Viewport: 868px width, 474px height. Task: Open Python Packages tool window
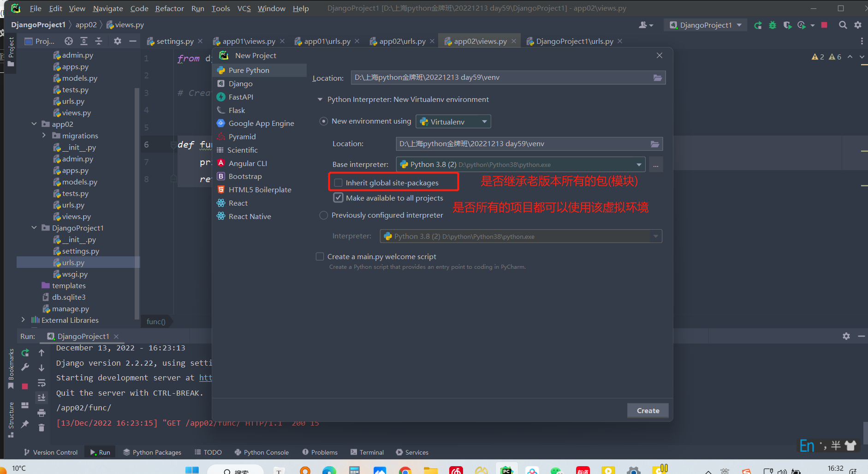[152, 452]
